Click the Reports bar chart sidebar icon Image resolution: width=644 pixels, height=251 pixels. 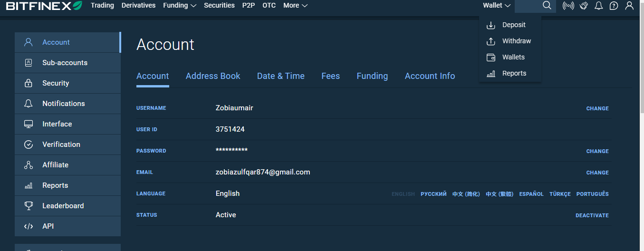[x=29, y=185]
